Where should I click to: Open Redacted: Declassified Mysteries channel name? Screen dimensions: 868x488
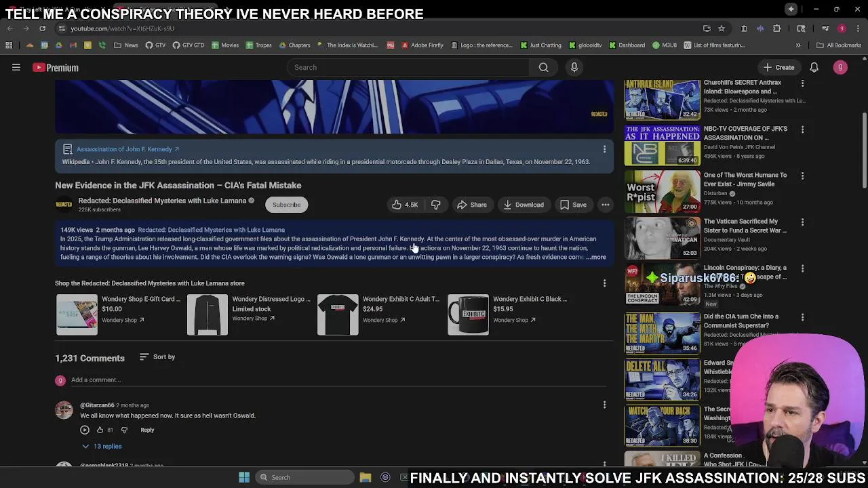(162, 201)
